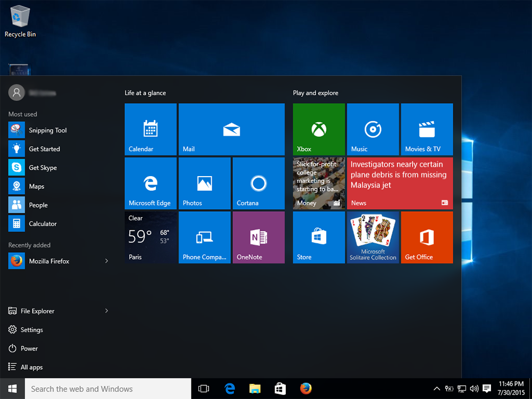Open the Money news tile
Viewport: 532px width, 399px height.
point(319,183)
